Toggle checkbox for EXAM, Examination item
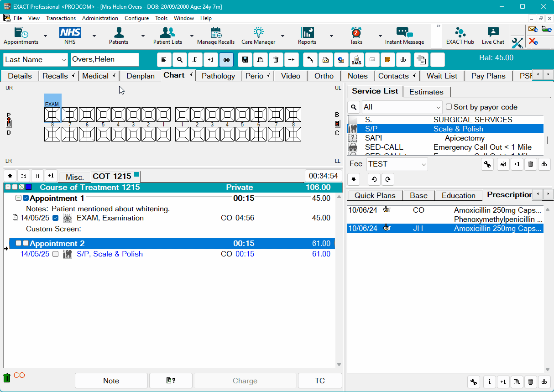 point(56,218)
